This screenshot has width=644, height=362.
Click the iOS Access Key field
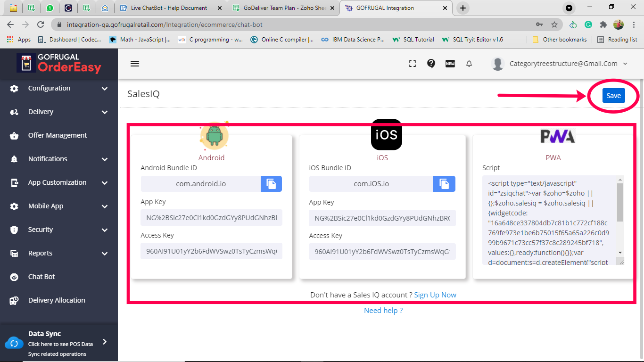pyautogui.click(x=382, y=252)
